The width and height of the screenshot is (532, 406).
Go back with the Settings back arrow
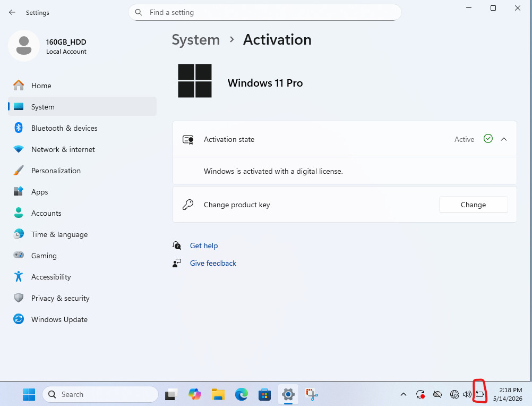(x=12, y=13)
